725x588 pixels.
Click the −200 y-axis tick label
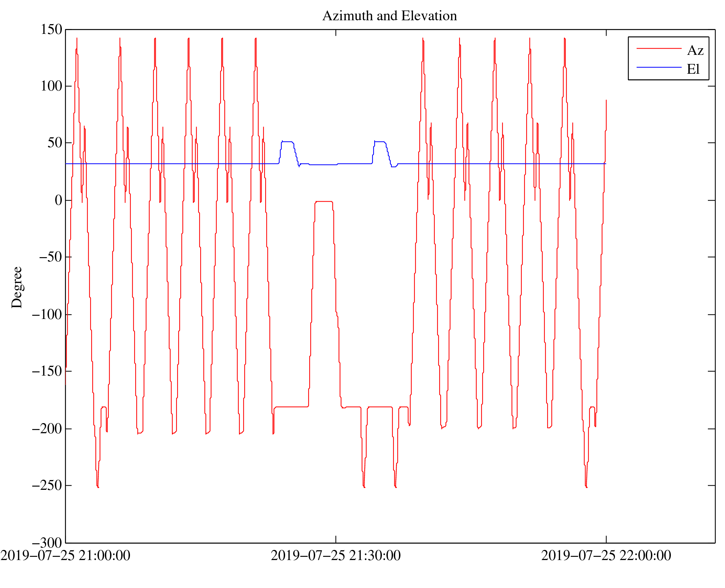coord(47,428)
